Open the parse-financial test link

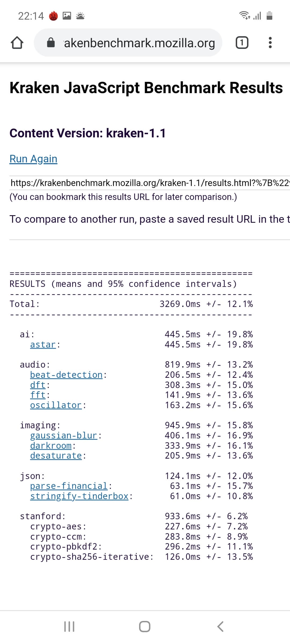(69, 486)
